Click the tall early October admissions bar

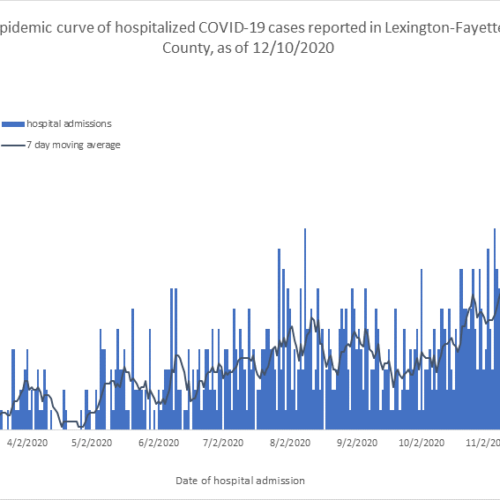coord(422,349)
